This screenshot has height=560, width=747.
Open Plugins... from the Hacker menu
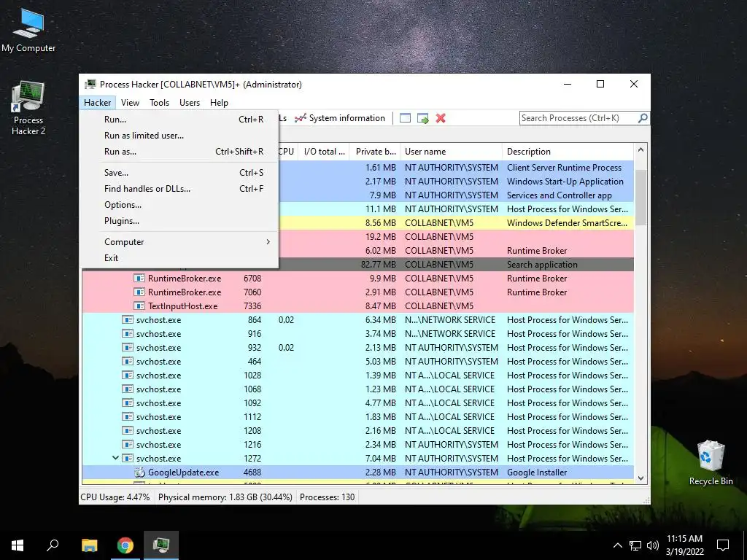[179, 221]
